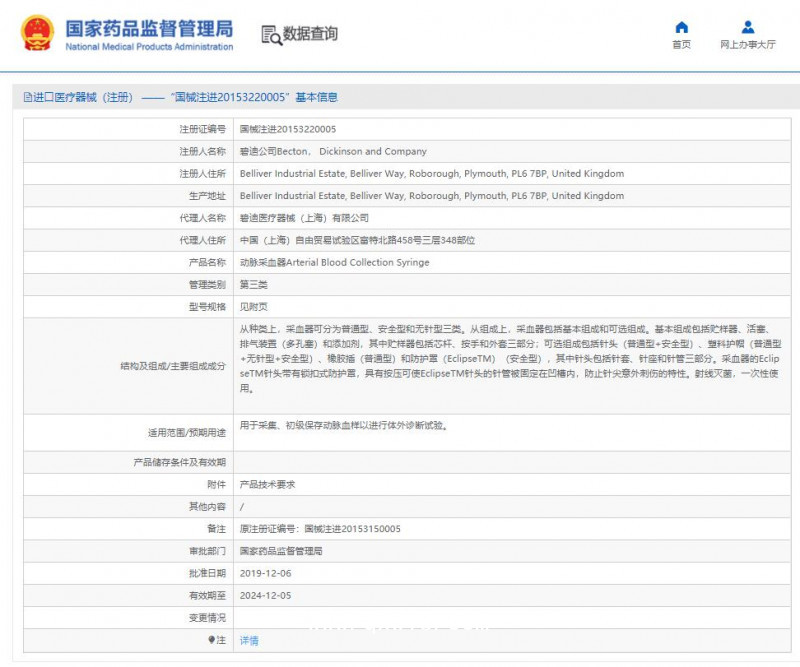Navigate home via 首页
Viewport: 800px width, 667px height.
[682, 45]
